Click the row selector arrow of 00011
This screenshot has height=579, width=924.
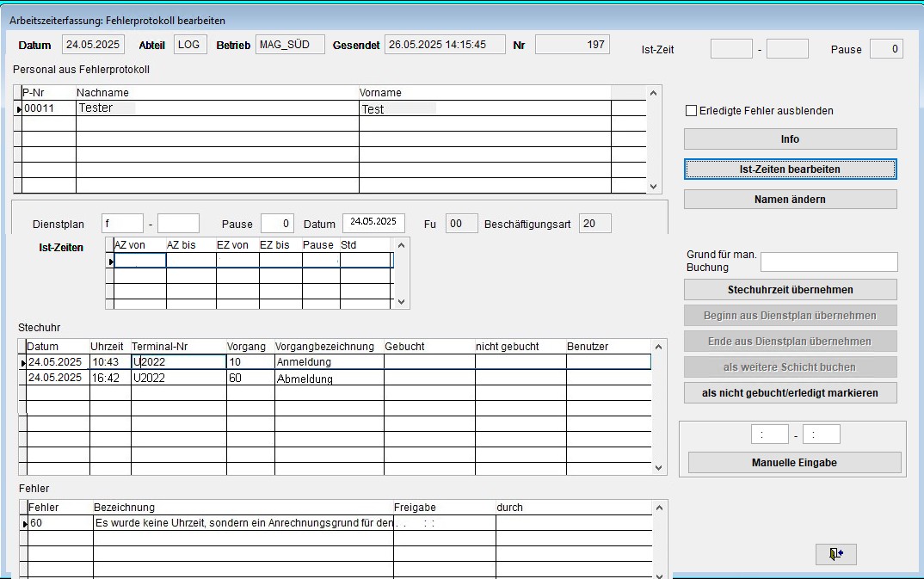[18, 109]
